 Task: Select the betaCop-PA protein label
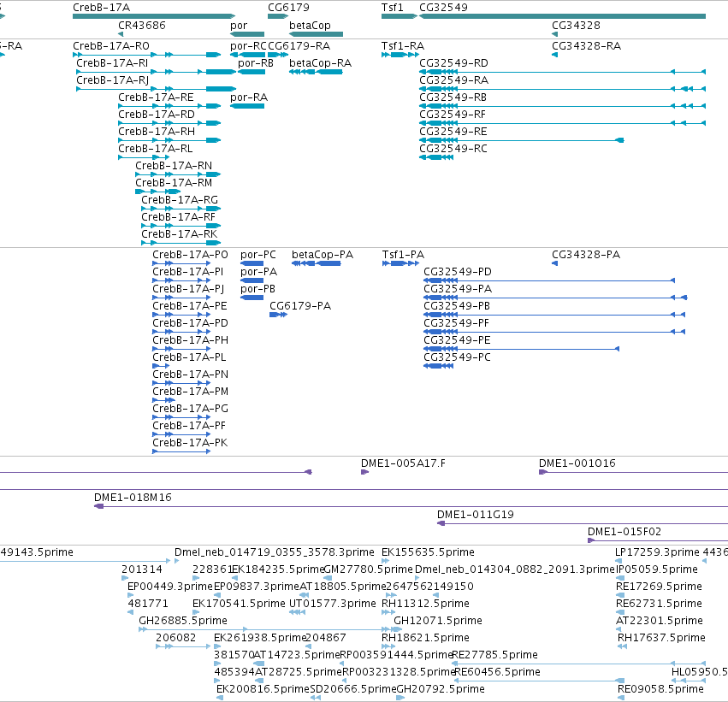[323, 255]
